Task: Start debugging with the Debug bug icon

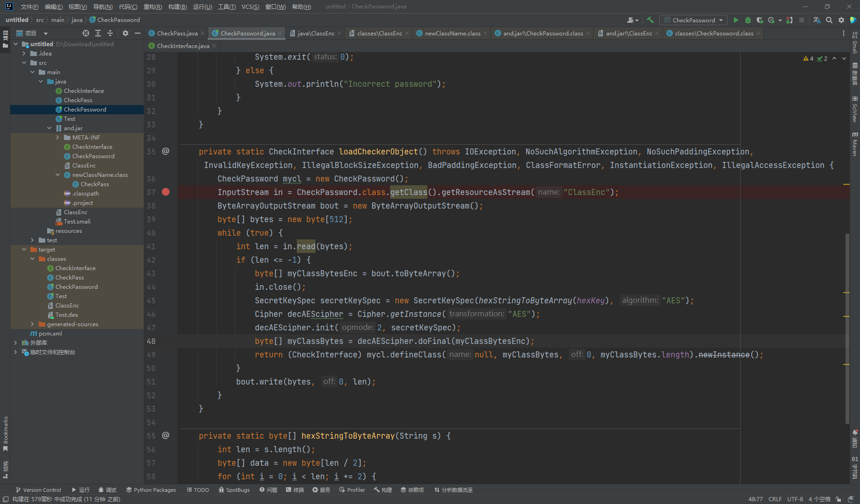Action: 748,20
